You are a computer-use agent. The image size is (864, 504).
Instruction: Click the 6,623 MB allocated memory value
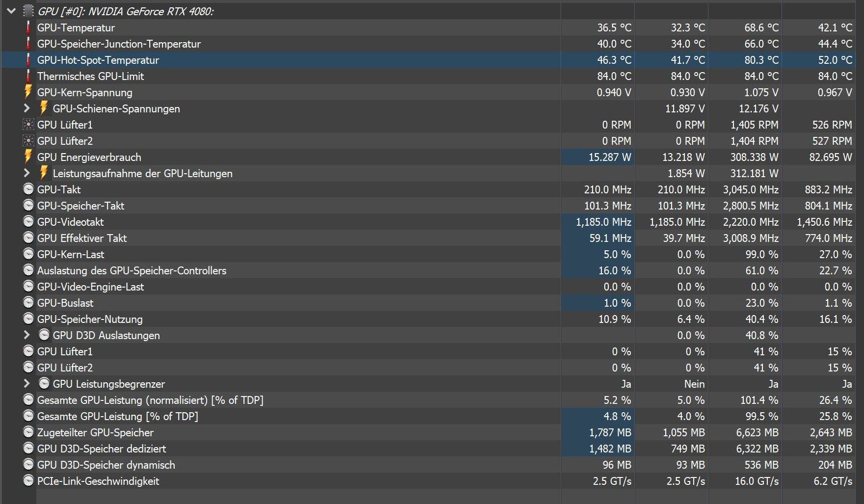tap(757, 433)
